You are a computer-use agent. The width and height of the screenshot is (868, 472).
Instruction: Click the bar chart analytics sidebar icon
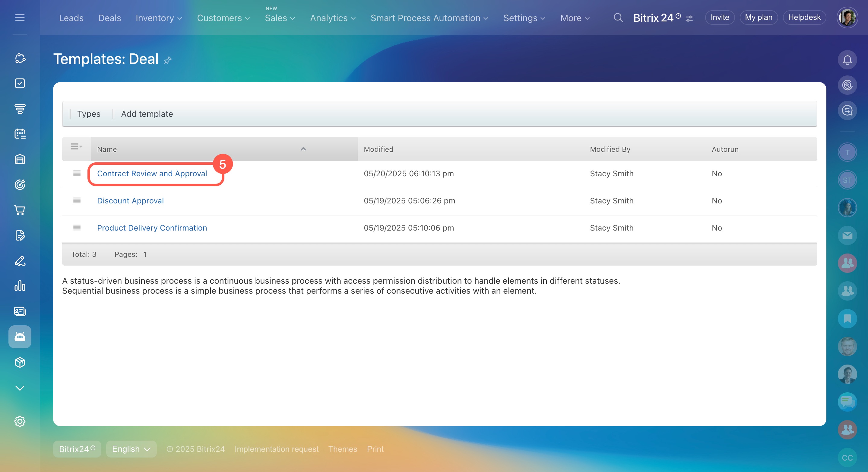coord(20,286)
